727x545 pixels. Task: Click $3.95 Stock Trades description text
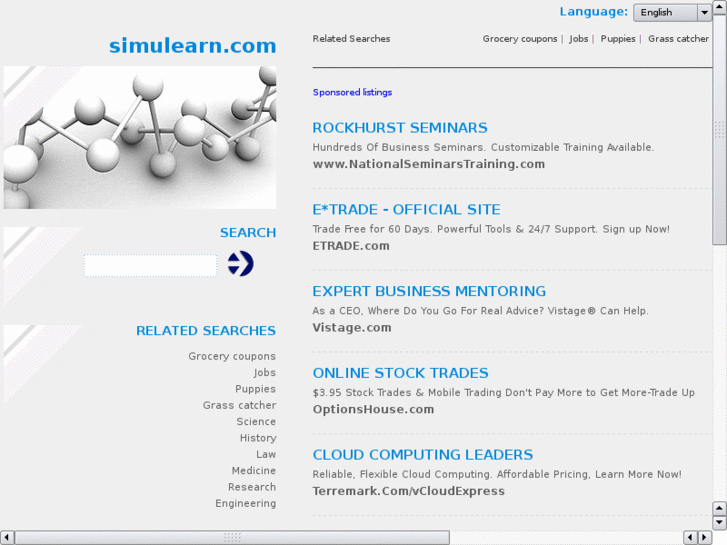tap(504, 393)
